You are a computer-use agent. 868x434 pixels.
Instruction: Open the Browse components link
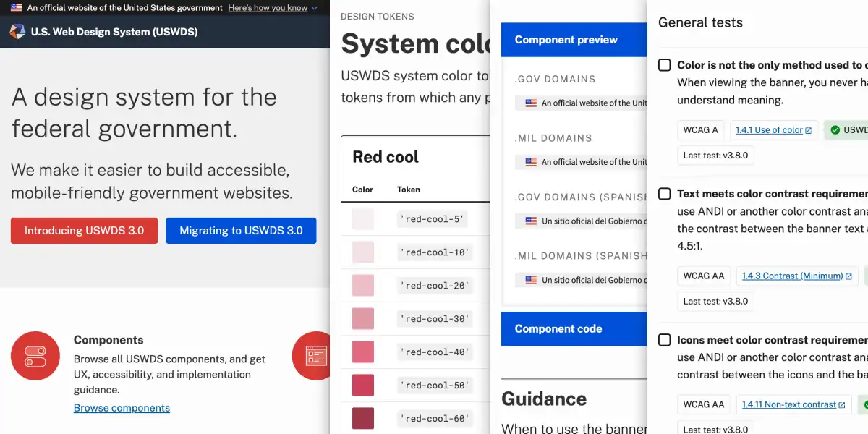[x=122, y=408]
